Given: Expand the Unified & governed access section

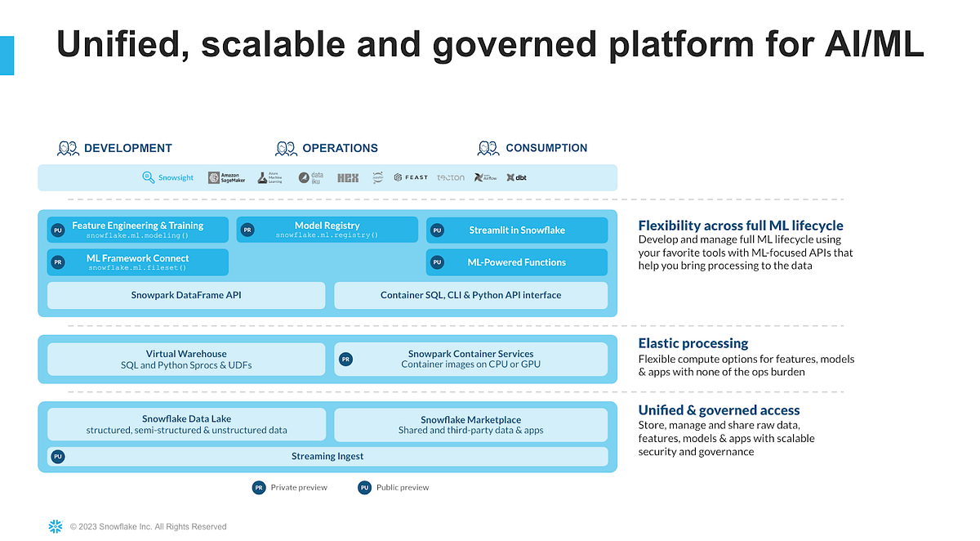Looking at the screenshot, I should 719,410.
